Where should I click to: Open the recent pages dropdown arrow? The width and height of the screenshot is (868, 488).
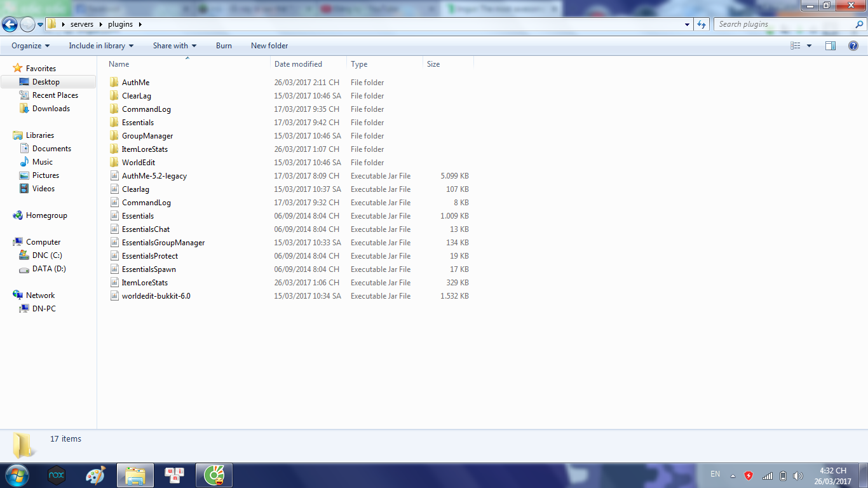[x=40, y=25]
